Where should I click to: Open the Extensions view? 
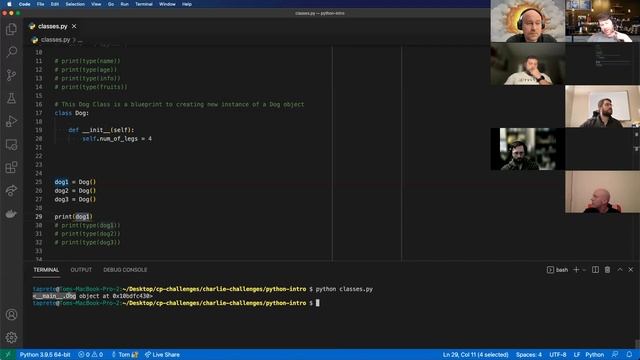click(x=11, y=167)
